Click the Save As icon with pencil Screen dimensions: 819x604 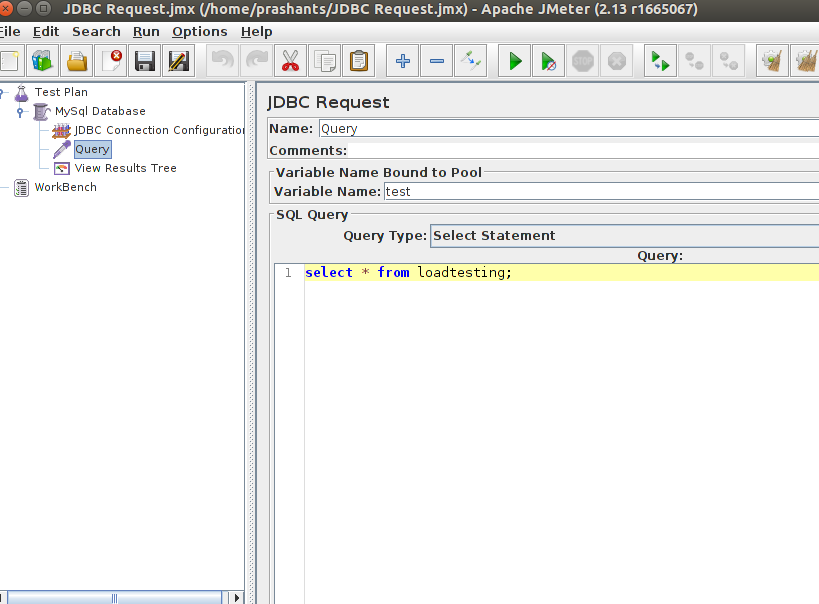(179, 61)
